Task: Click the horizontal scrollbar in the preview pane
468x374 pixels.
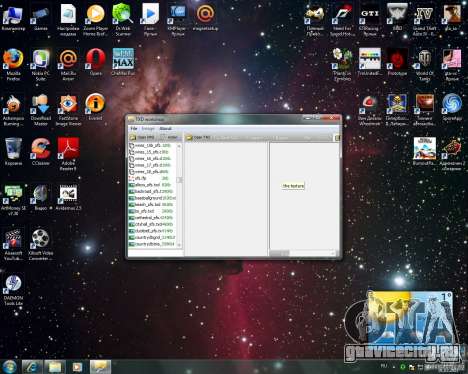Action: pos(303,253)
